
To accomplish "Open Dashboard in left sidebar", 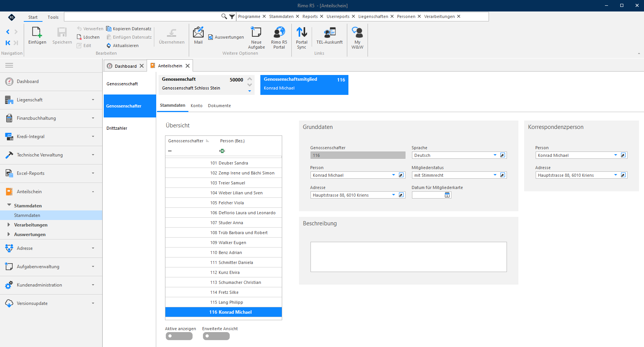I will (x=51, y=81).
